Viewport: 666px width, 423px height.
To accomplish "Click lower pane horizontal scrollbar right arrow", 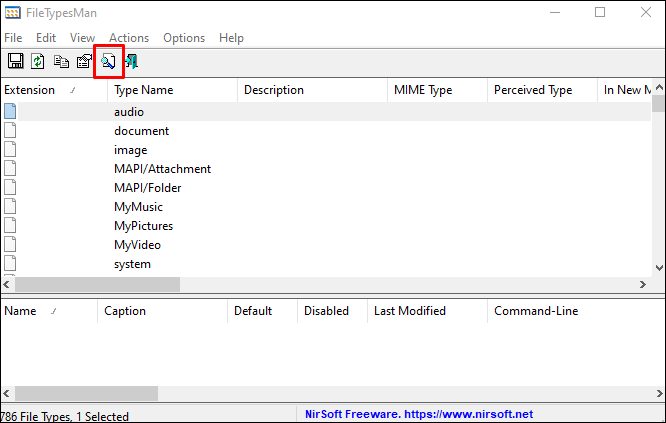I will click(x=659, y=393).
